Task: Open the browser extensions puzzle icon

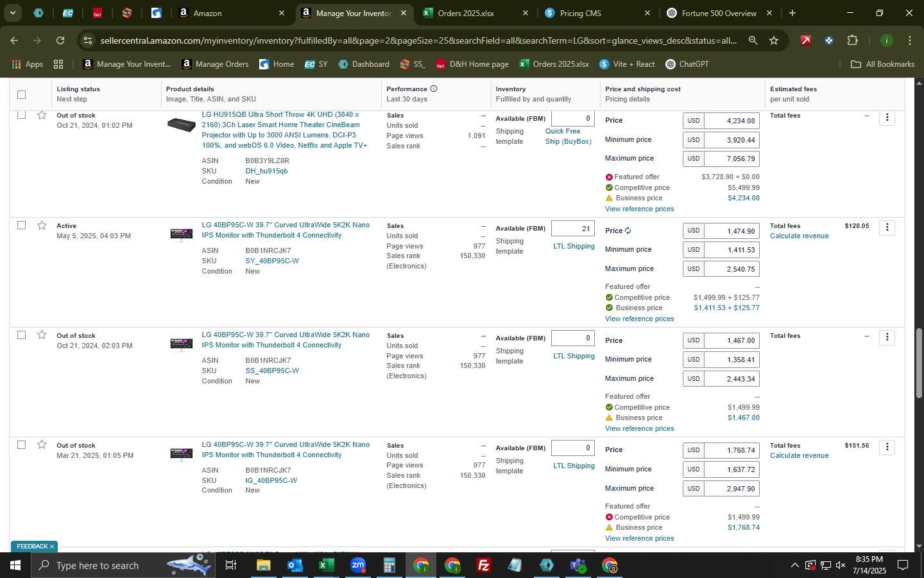Action: tap(852, 40)
